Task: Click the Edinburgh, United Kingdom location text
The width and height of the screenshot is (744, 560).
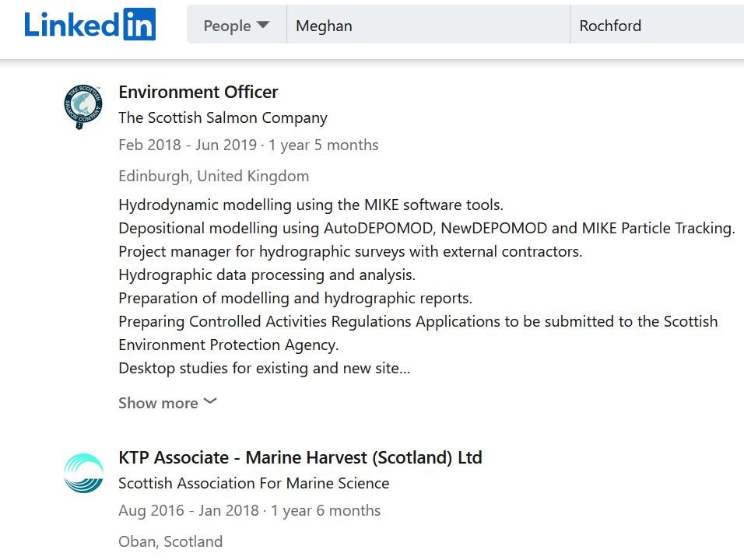Action: pyautogui.click(x=213, y=176)
